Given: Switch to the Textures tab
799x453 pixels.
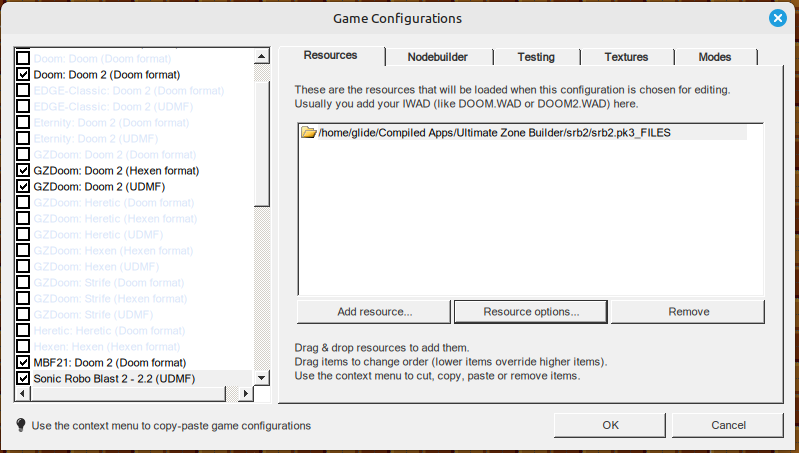Looking at the screenshot, I should [x=626, y=57].
